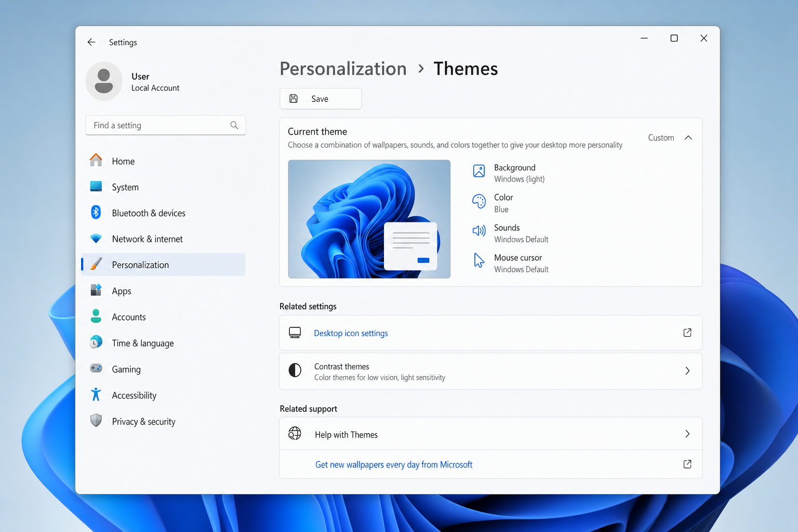Open Sounds Windows Default option
Viewport: 798px width, 532px height.
[x=510, y=233]
